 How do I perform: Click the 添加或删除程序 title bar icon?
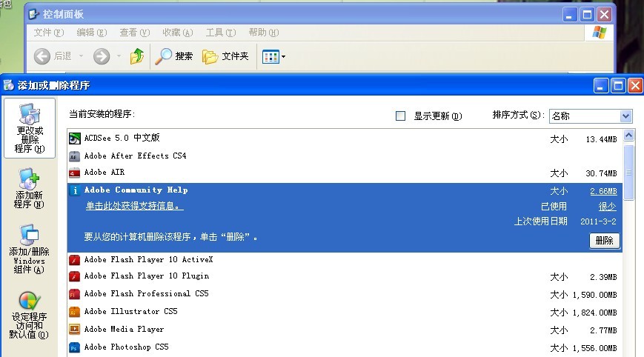pyautogui.click(x=9, y=85)
